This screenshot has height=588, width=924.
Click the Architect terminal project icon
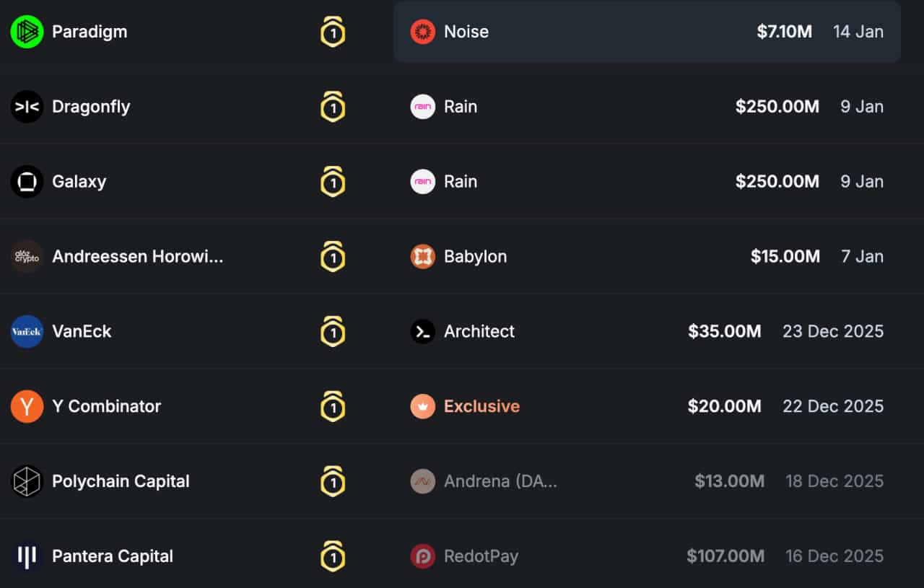(423, 332)
